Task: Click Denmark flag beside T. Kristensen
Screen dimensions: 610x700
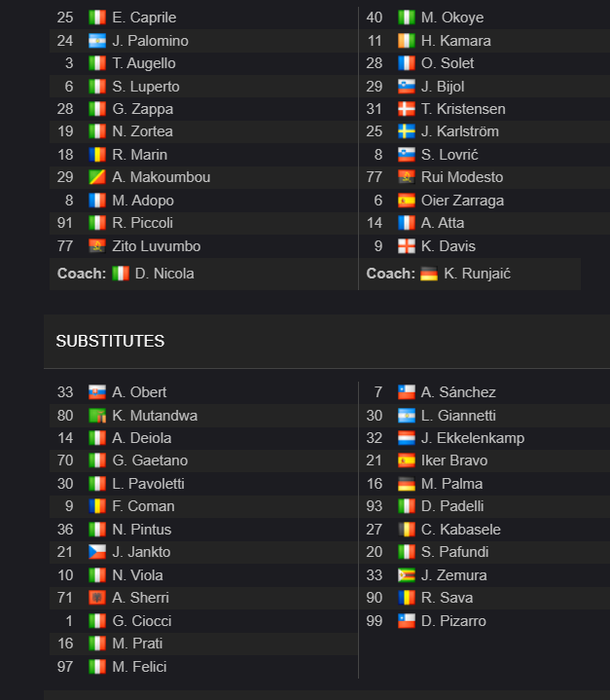Action: click(x=407, y=109)
